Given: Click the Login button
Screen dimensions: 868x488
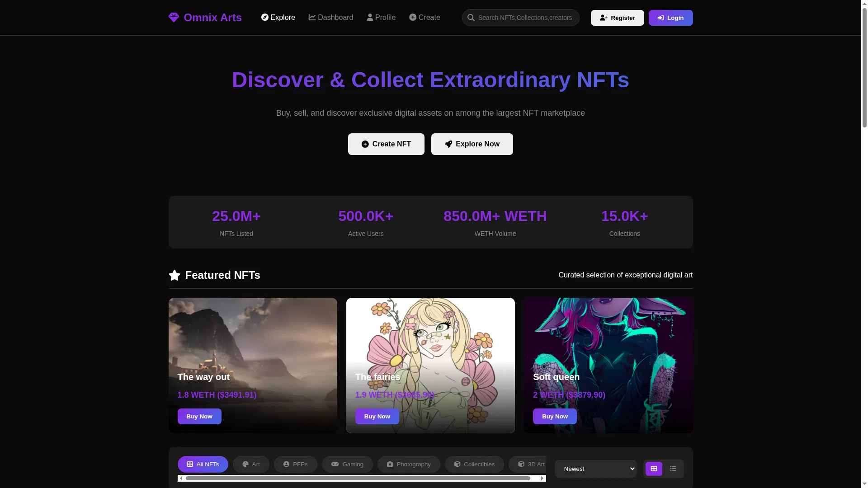Looking at the screenshot, I should [x=670, y=18].
